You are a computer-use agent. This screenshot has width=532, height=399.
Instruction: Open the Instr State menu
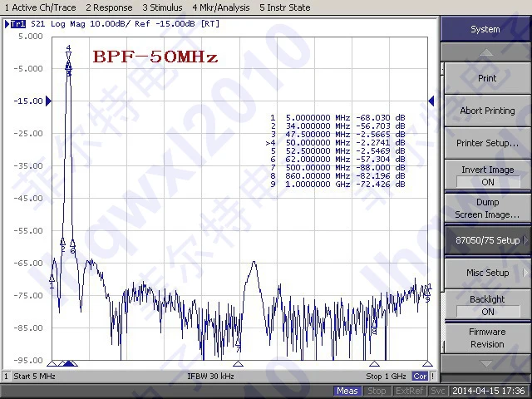coord(284,7)
